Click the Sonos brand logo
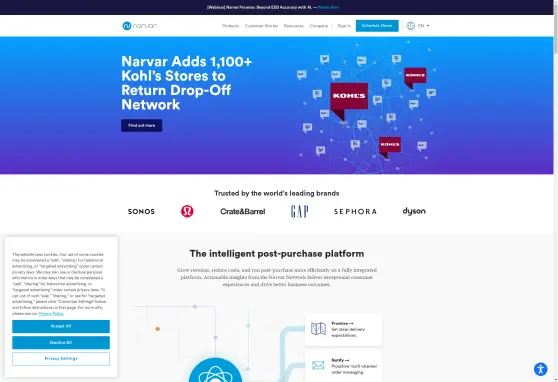 pos(141,211)
